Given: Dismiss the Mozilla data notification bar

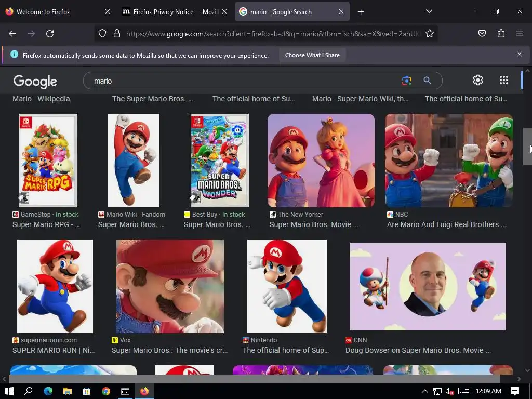Looking at the screenshot, I should [x=520, y=54].
